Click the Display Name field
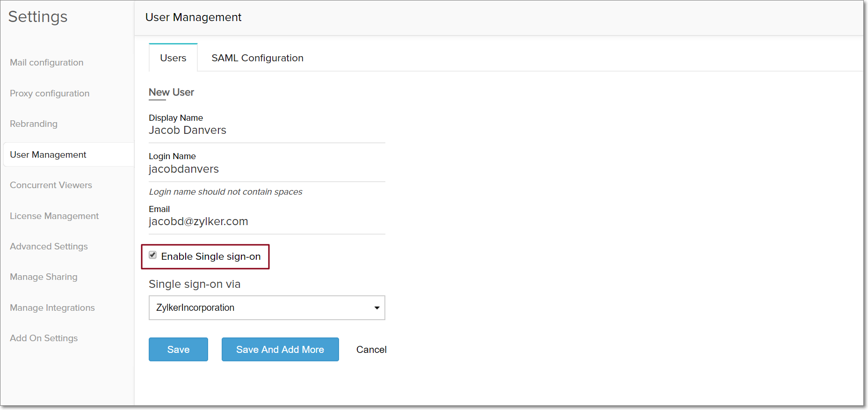This screenshot has height=410, width=868. [267, 131]
